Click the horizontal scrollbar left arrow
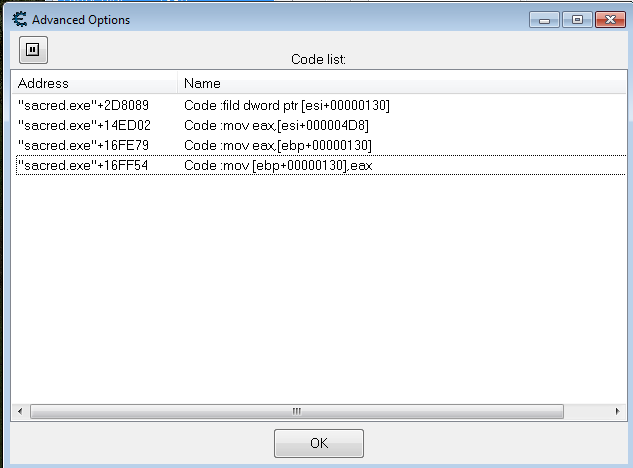The height and width of the screenshot is (468, 633). 20,411
